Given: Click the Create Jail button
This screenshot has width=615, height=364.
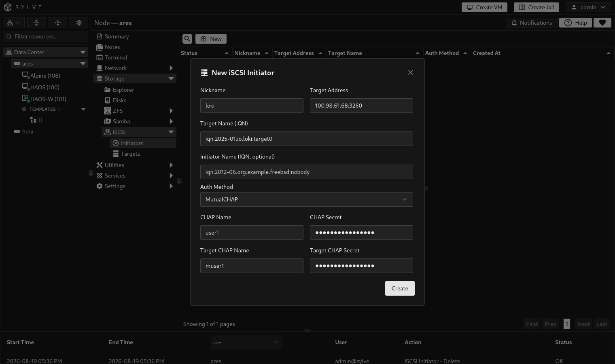Looking at the screenshot, I should [x=537, y=7].
